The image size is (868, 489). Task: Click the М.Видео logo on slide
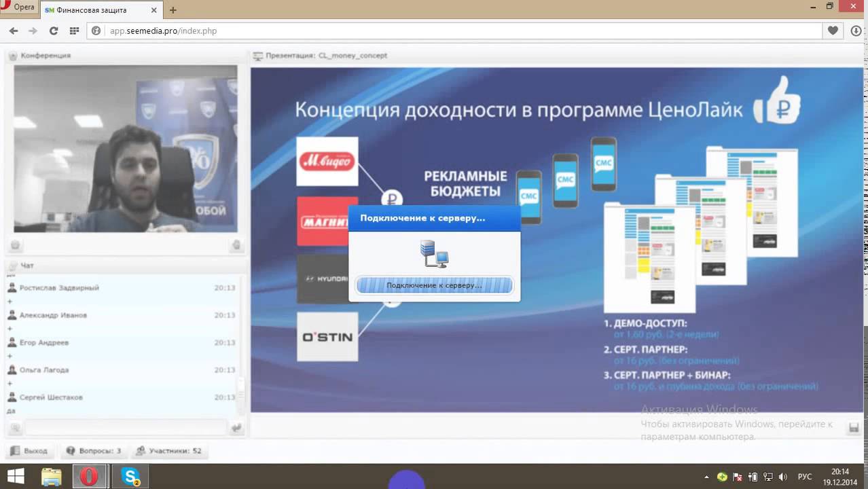click(x=327, y=162)
